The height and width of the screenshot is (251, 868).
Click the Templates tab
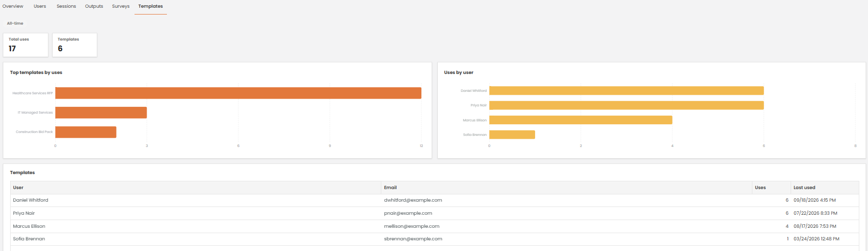click(x=150, y=6)
